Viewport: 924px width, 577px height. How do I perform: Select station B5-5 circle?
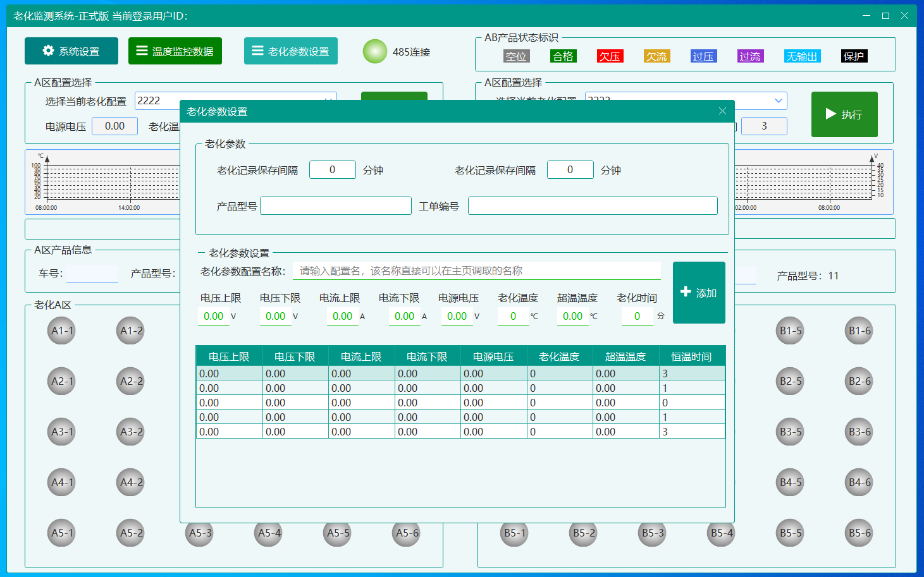coord(791,533)
